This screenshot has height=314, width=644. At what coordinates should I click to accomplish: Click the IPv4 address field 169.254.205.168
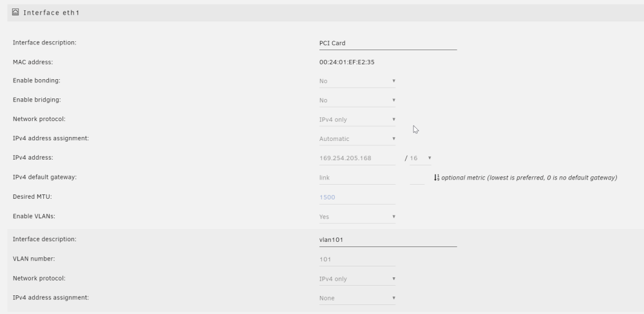point(357,158)
